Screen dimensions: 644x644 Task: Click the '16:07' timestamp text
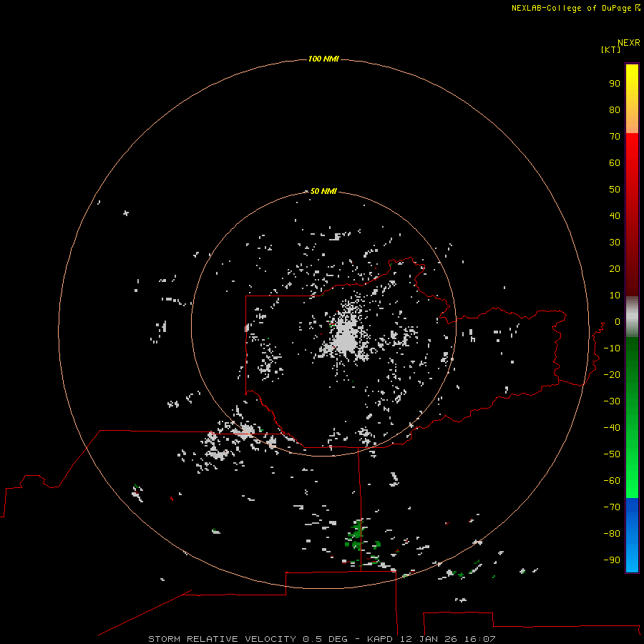[x=480, y=639]
